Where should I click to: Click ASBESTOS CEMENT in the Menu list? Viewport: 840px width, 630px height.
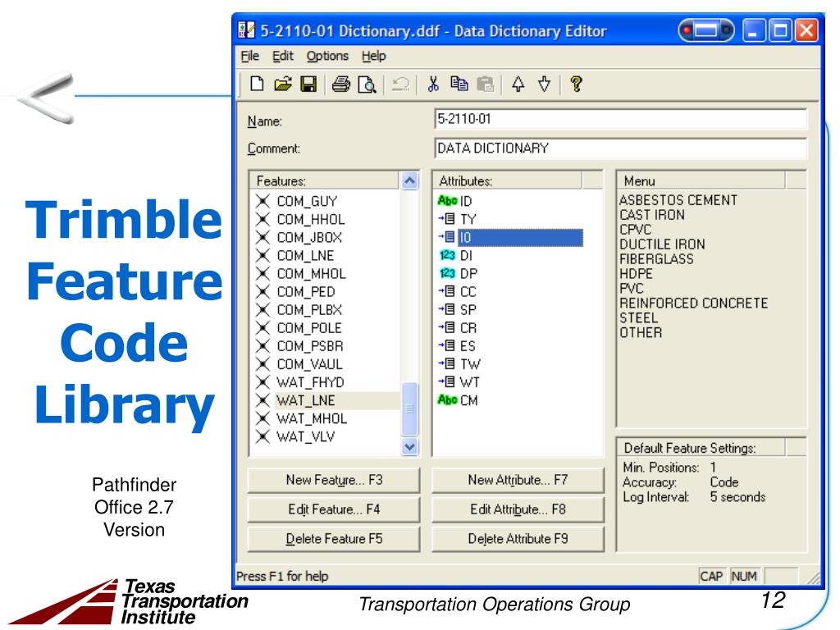678,200
